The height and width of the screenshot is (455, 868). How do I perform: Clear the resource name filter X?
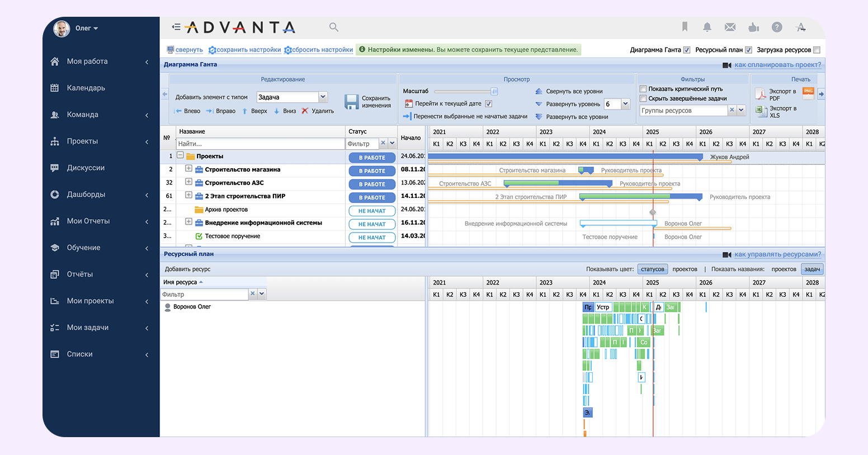[x=252, y=293]
